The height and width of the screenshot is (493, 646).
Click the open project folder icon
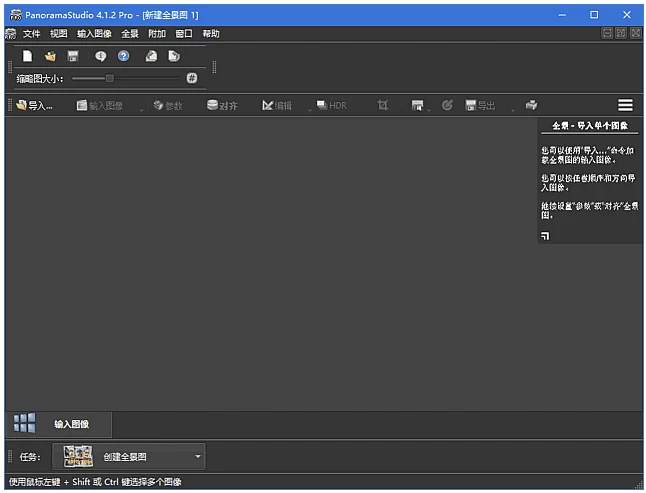pos(50,56)
